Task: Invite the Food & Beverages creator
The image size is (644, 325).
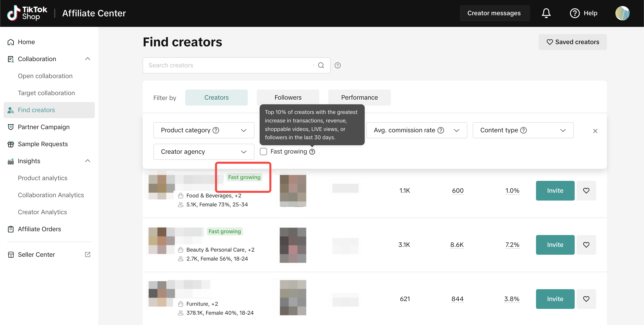Action: point(555,191)
